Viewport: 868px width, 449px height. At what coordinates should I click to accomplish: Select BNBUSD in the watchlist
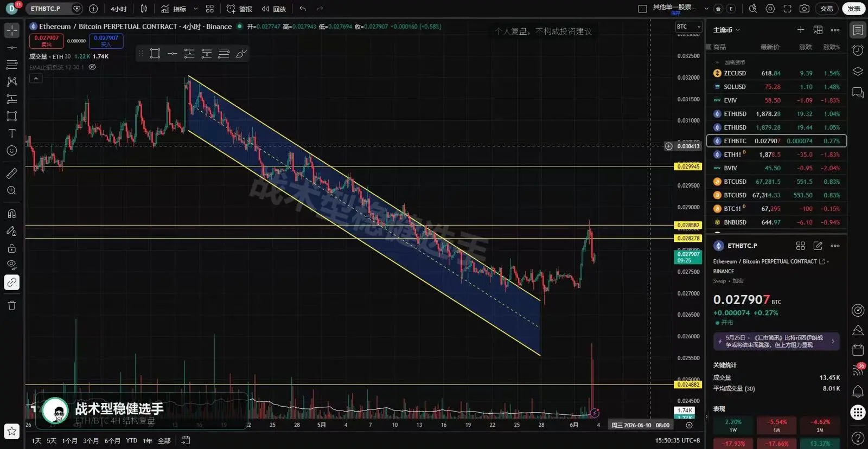(776, 222)
